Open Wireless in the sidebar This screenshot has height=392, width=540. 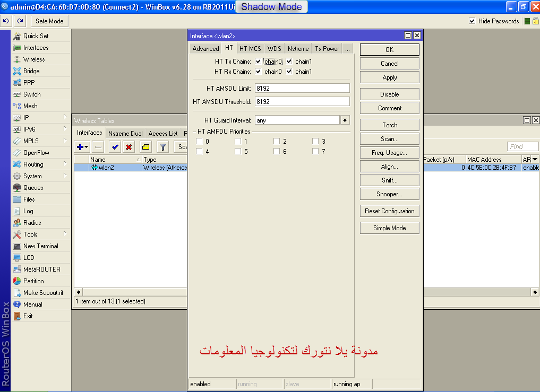[x=34, y=59]
